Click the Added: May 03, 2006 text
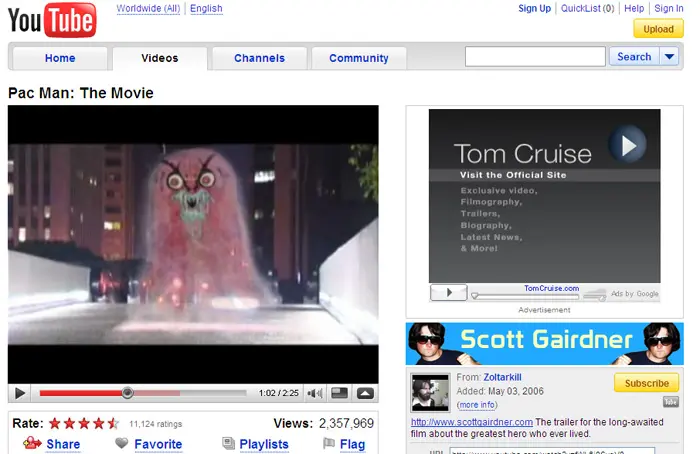 pyautogui.click(x=500, y=392)
